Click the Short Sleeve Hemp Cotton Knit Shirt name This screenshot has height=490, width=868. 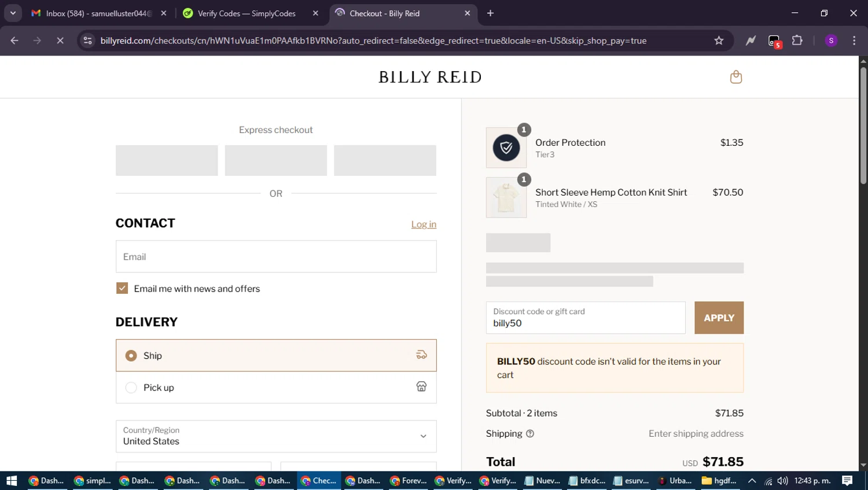[611, 192]
